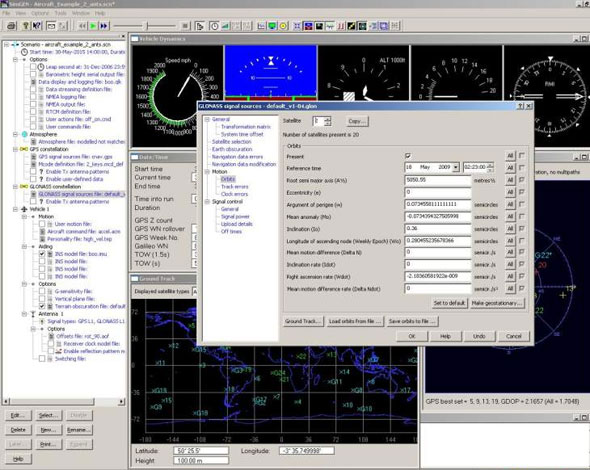
Task: Open the Window menu
Action: pos(81,13)
